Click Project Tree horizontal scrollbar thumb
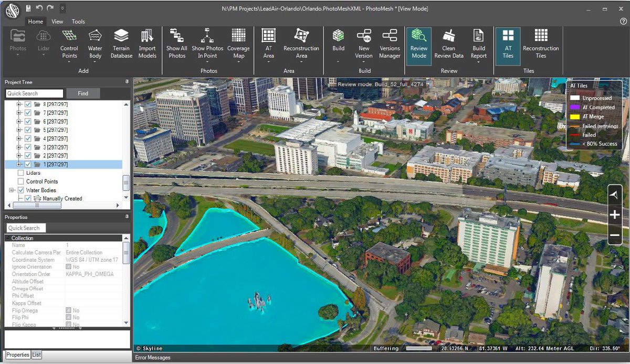This screenshot has height=364, width=630. [x=37, y=206]
